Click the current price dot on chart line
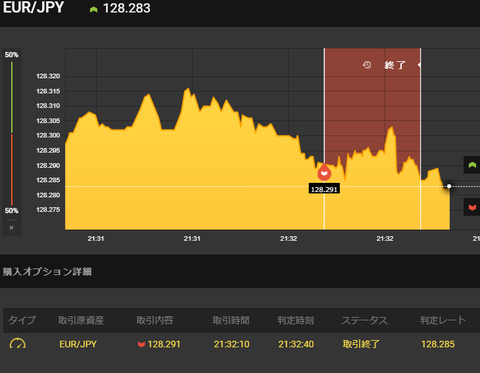480x373 pixels. pyautogui.click(x=449, y=186)
